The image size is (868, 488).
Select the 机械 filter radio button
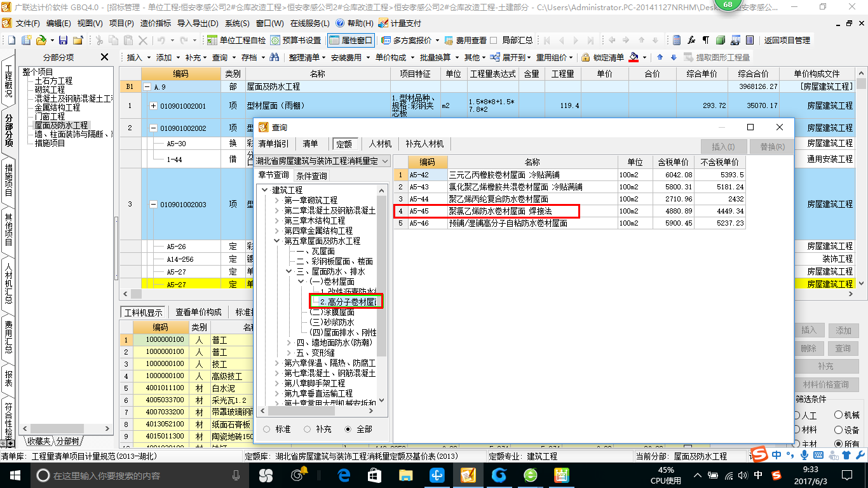tap(838, 415)
